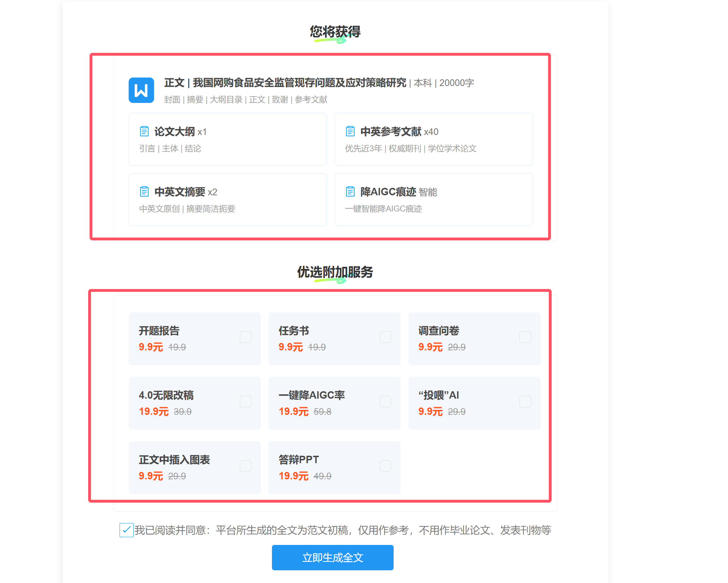Enable the “投喂”AI checkbox
Viewport: 728px width, 583px height.
pyautogui.click(x=525, y=401)
